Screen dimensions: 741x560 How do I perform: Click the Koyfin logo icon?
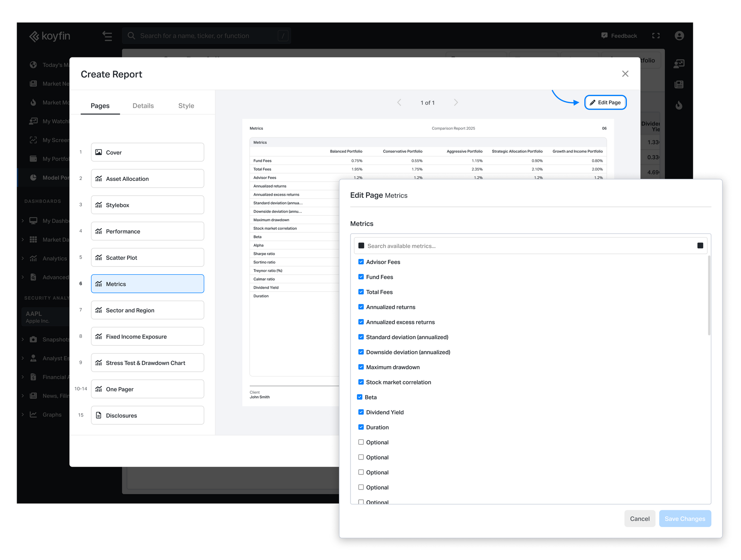[x=34, y=36]
